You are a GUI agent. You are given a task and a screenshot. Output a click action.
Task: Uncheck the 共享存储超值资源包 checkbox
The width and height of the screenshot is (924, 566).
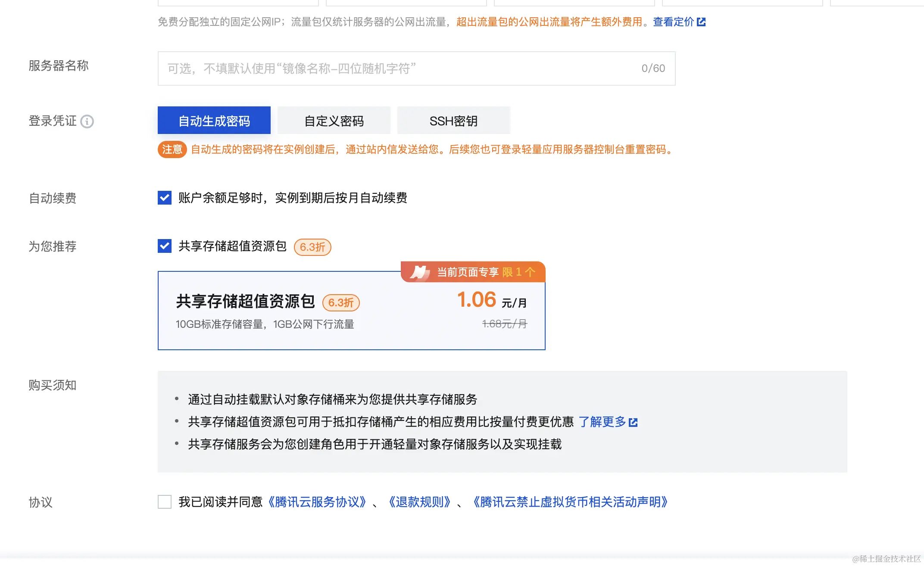point(165,246)
